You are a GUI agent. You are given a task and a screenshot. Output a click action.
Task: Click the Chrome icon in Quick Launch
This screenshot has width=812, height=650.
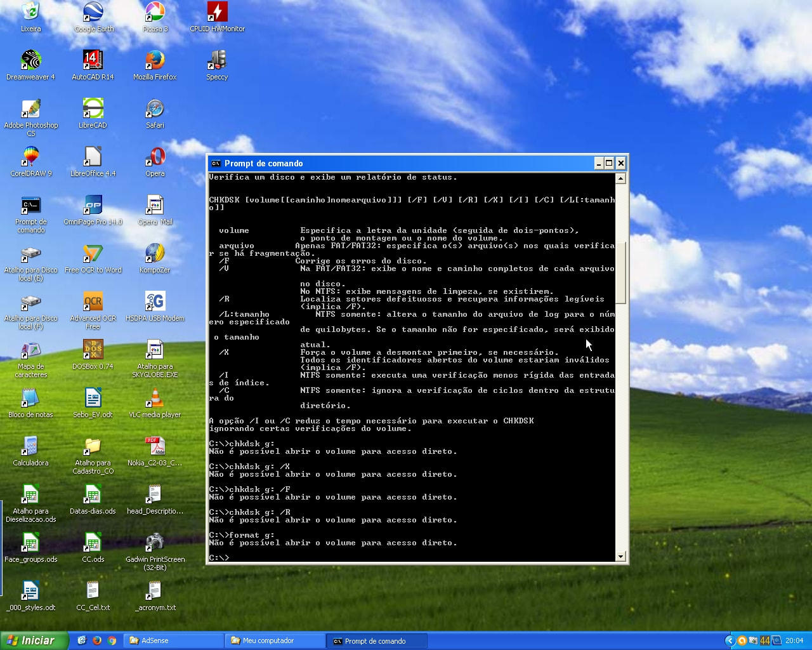point(112,640)
